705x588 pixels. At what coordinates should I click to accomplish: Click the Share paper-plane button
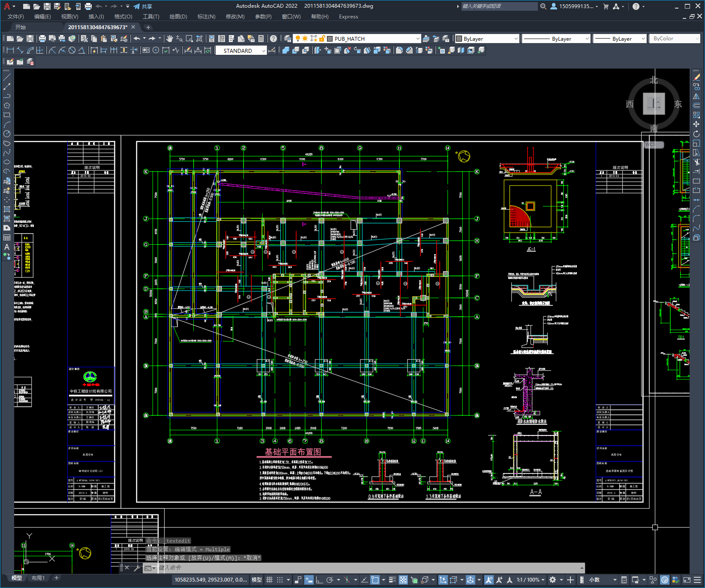coord(143,6)
